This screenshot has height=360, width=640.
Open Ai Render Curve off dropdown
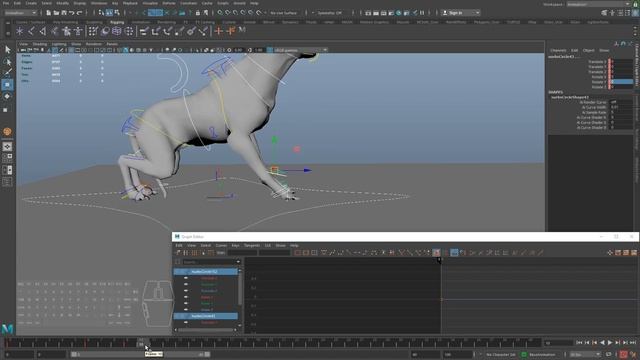coord(621,102)
